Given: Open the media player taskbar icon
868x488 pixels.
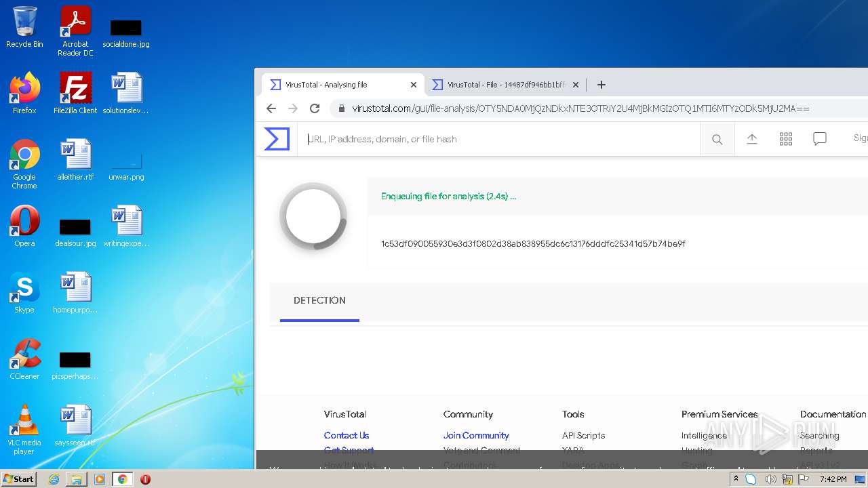Looking at the screenshot, I should pyautogui.click(x=100, y=479).
